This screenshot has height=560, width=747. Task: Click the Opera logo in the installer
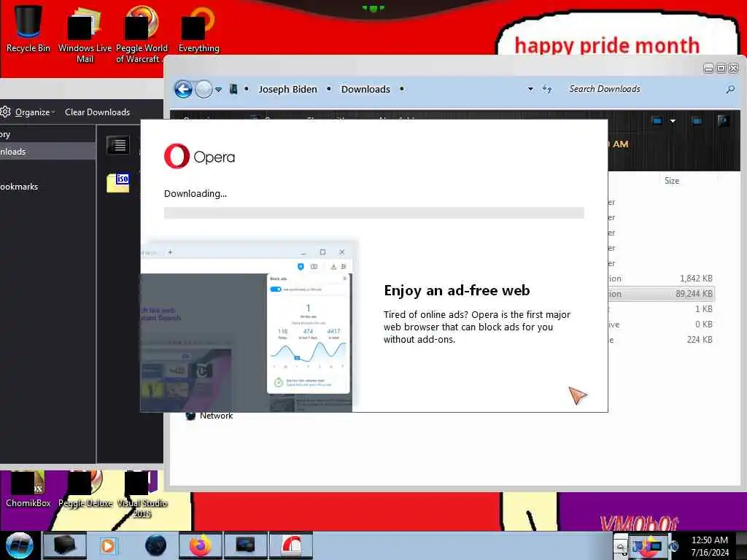pos(200,156)
